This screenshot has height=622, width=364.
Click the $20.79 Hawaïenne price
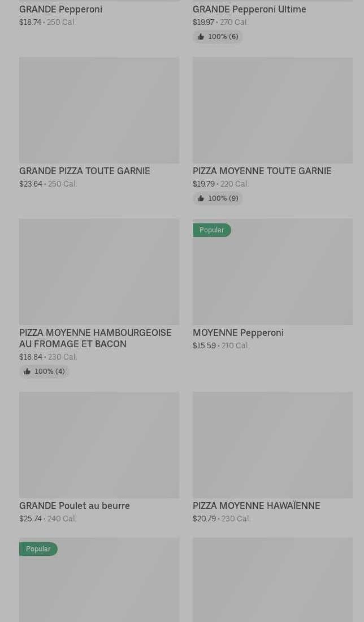204,519
